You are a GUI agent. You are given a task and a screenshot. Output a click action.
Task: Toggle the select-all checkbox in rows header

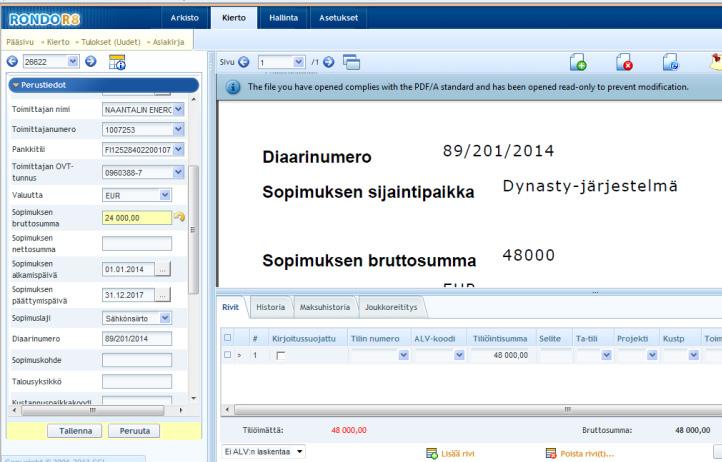227,338
